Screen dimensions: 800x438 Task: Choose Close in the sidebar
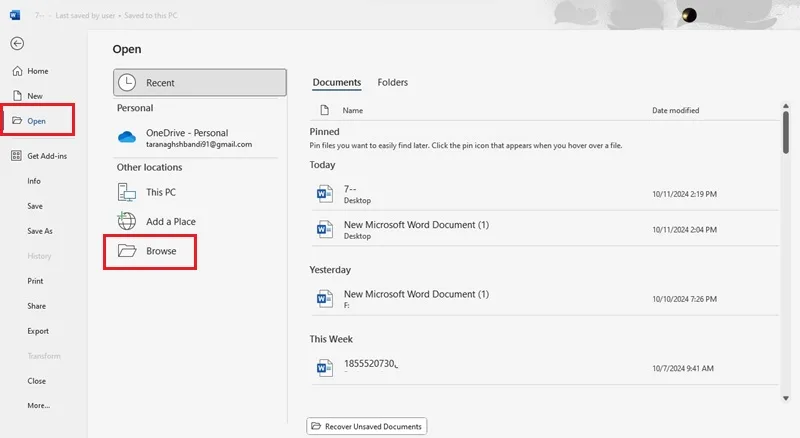pos(36,381)
